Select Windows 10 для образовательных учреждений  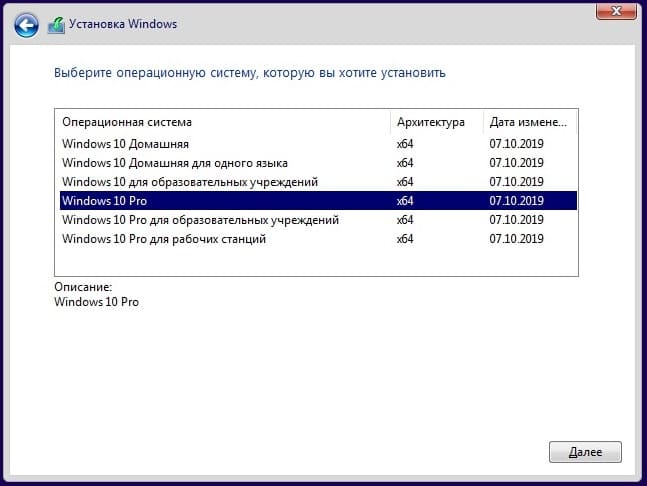(318, 182)
